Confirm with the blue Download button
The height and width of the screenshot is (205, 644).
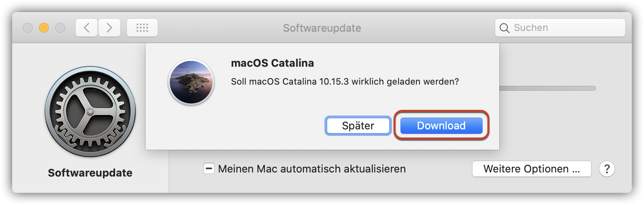tap(441, 126)
